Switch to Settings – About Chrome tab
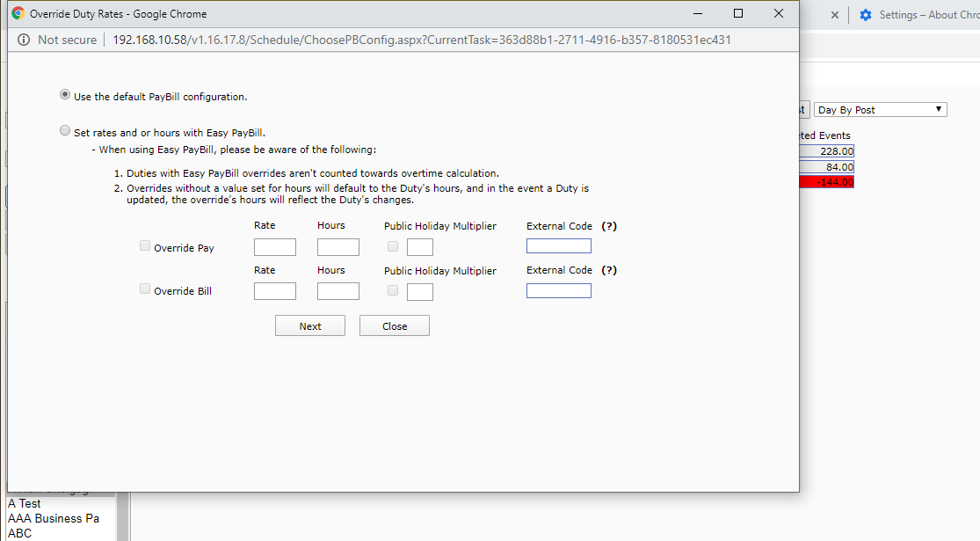The height and width of the screenshot is (541, 980). click(929, 15)
